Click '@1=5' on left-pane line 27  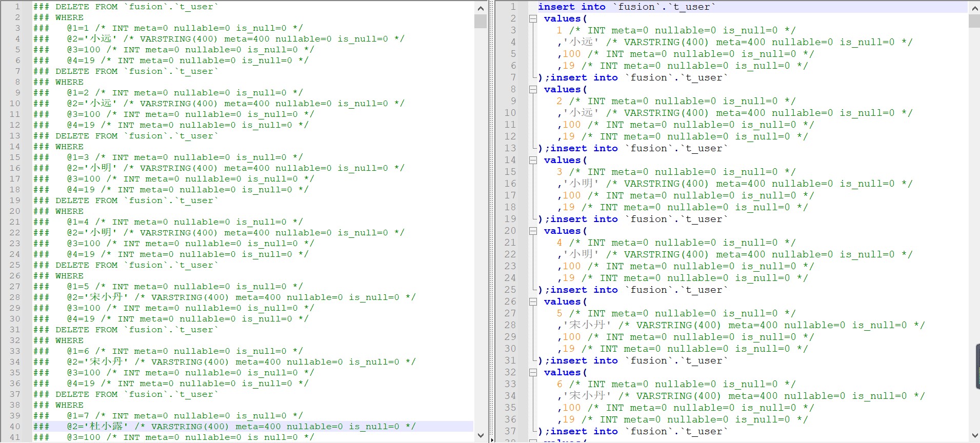pyautogui.click(x=78, y=287)
